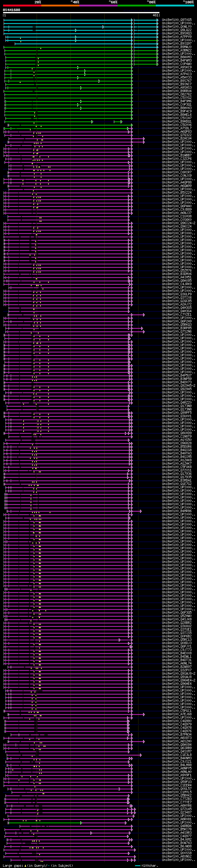Select the UniRef100_B6JWD8 label

tap(177, 846)
